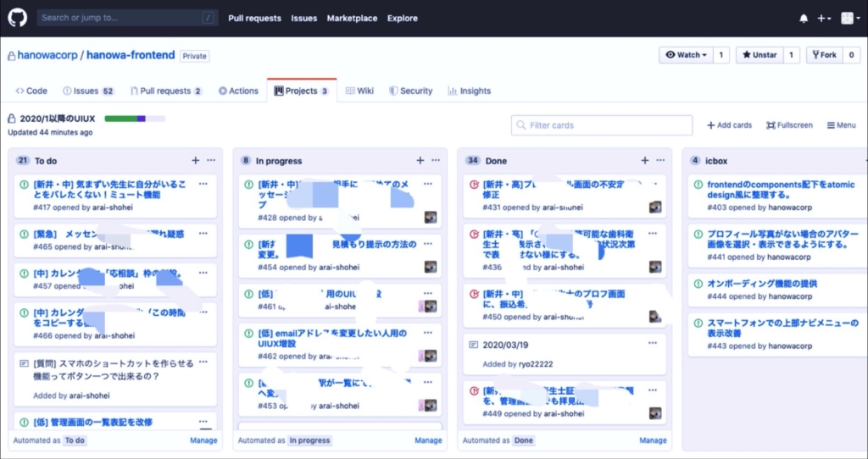Open the notifications bell
The image size is (868, 459).
(804, 19)
